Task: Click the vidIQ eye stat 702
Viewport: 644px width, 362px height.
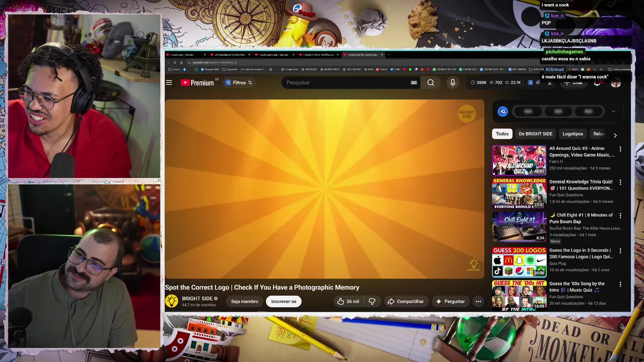Action: 495,82
